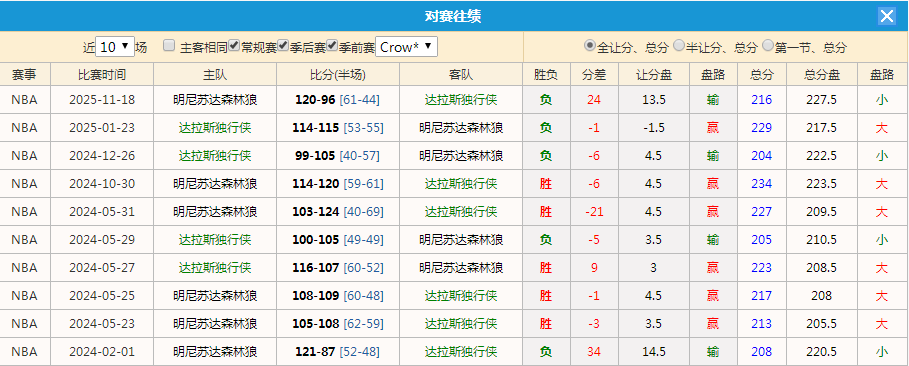Click handicap value 14.5
The height and width of the screenshot is (366, 909).
(x=654, y=351)
